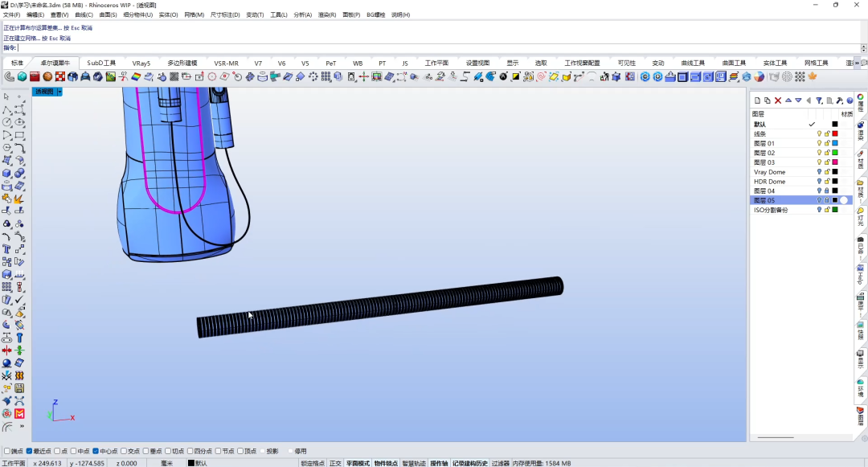
Task: Enable the 端点 osnap checkbox
Action: coord(7,451)
